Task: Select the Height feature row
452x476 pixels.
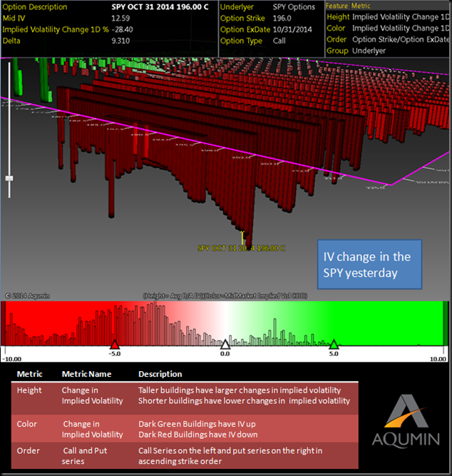Action: (387, 17)
